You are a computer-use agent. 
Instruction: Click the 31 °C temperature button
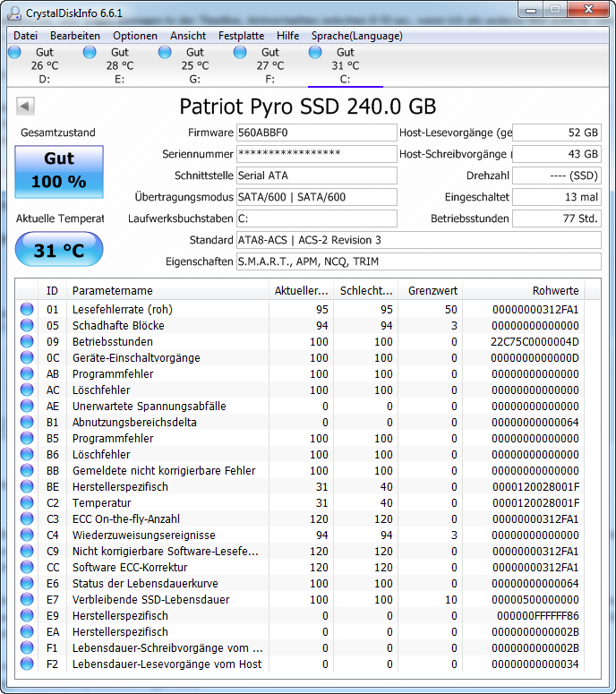pyautogui.click(x=59, y=251)
